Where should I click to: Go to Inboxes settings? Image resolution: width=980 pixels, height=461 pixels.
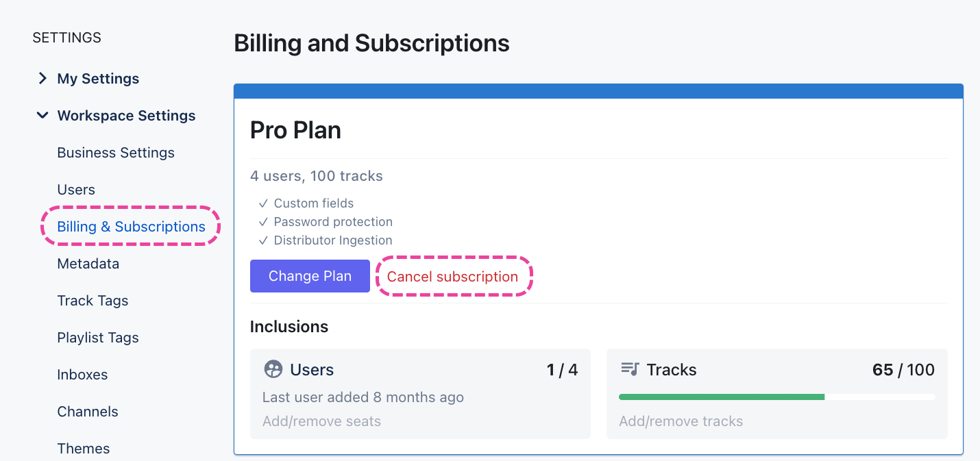[x=82, y=375]
